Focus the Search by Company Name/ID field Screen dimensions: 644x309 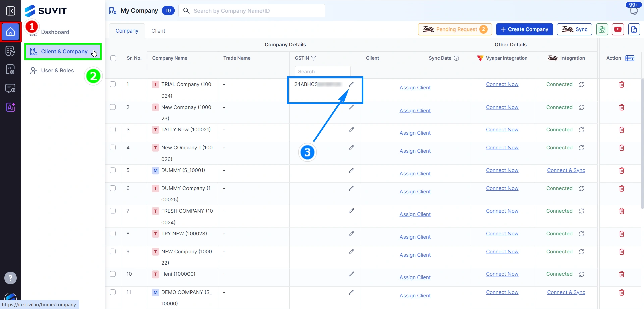click(x=252, y=11)
